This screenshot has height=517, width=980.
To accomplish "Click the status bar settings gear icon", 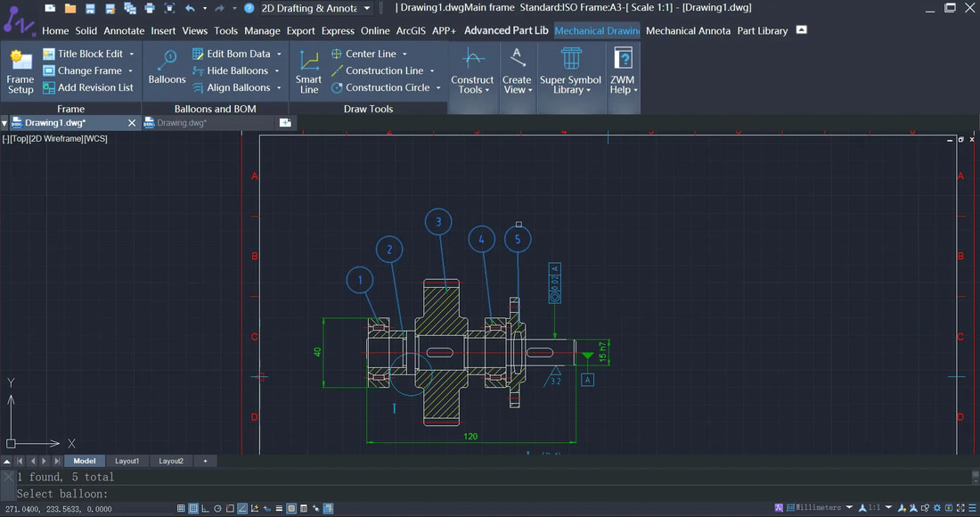I will (x=936, y=507).
